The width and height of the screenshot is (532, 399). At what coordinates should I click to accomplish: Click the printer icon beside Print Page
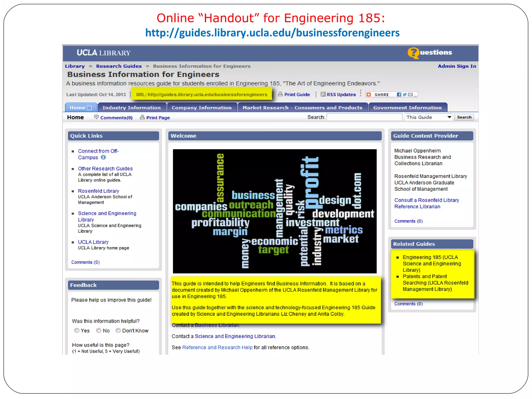click(x=142, y=117)
